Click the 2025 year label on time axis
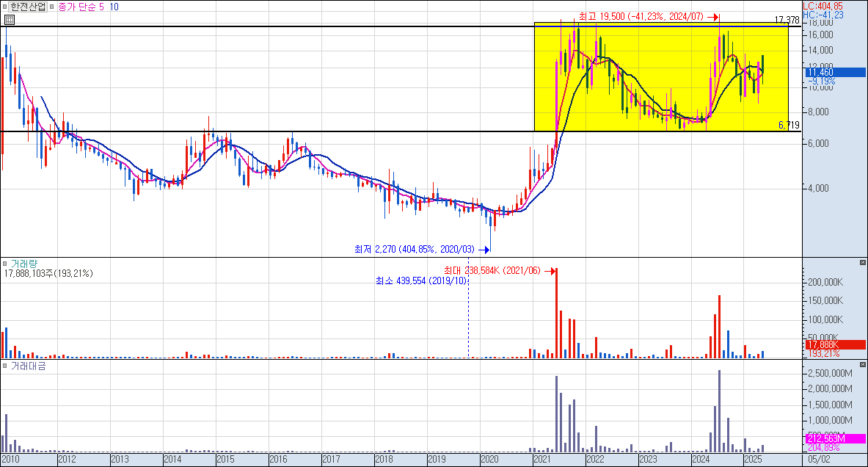Image resolution: width=868 pixels, height=467 pixels. [x=754, y=459]
